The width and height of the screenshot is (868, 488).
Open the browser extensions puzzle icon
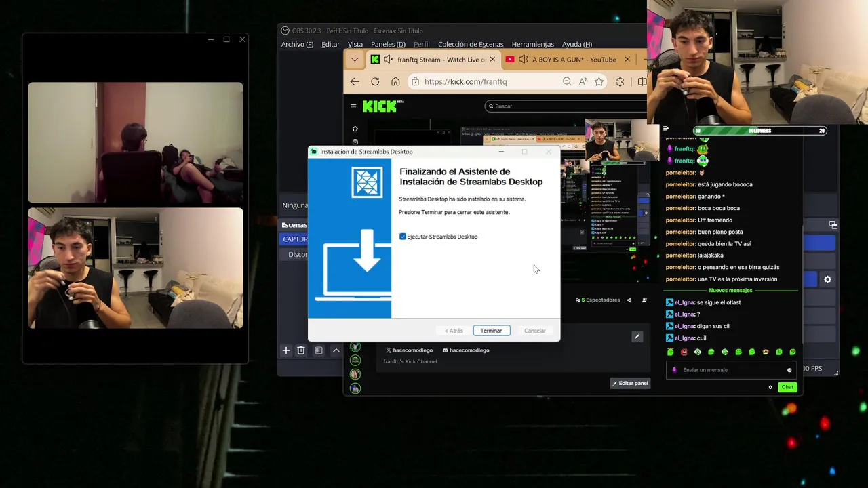(620, 81)
